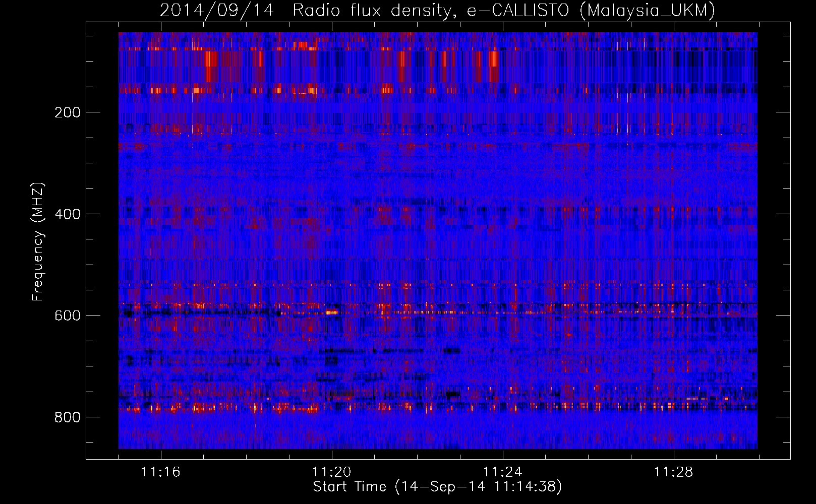Select the Frequency (MHZ) axis label
Viewport: 816px width, 504px height.
pos(37,242)
